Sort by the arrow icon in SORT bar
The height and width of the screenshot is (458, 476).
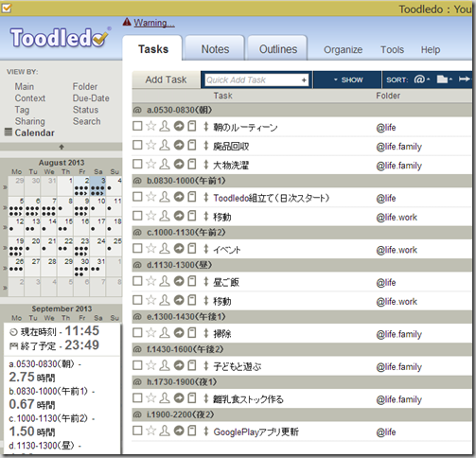465,79
